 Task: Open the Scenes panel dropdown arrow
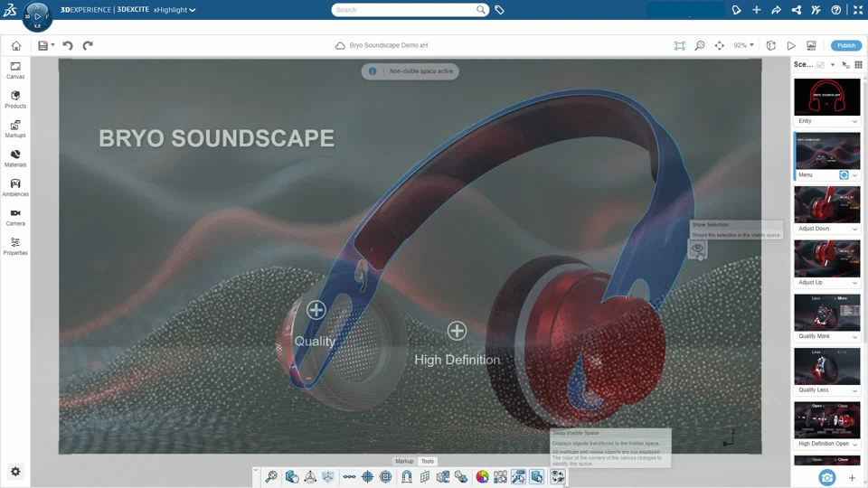coord(833,65)
